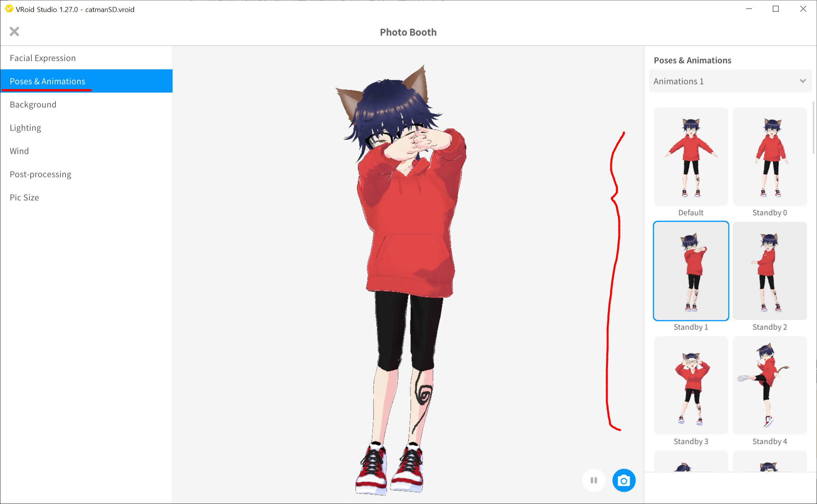This screenshot has height=504, width=817.
Task: Switch to the Wind settings
Action: [x=19, y=151]
